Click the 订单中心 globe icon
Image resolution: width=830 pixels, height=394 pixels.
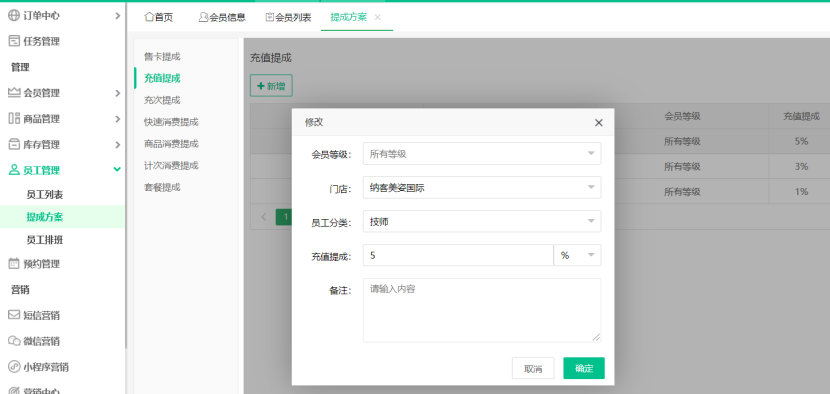(x=14, y=15)
